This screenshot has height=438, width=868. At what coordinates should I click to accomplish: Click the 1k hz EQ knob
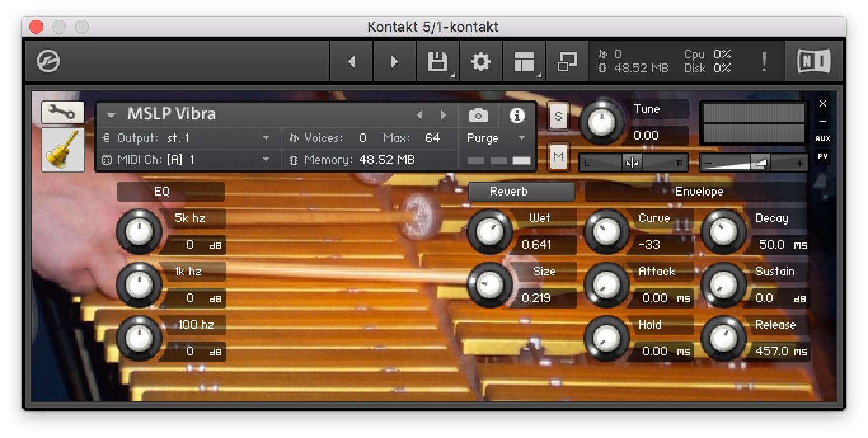pyautogui.click(x=139, y=285)
